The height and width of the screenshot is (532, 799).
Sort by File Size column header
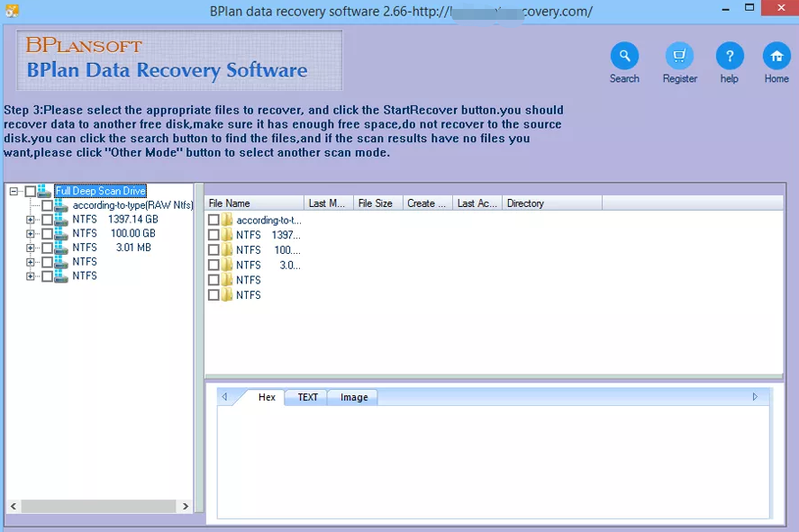[x=377, y=203]
